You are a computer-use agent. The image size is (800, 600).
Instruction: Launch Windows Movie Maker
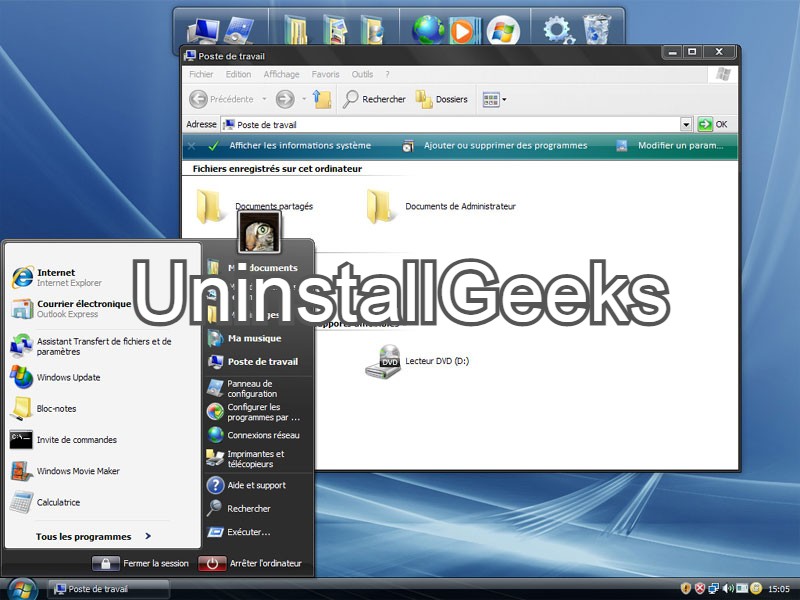coord(65,471)
